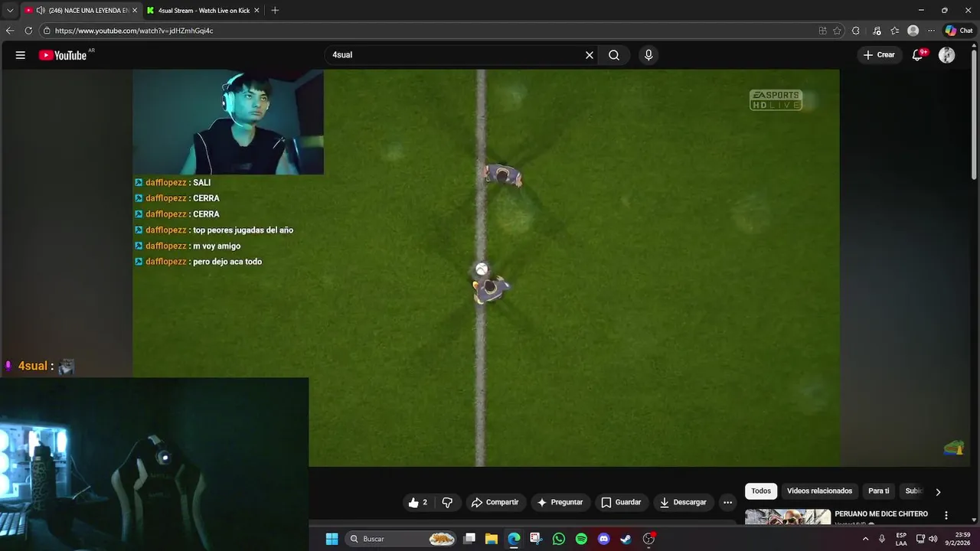
Task: Close the 4sual Stream Kick tab
Action: click(x=256, y=11)
